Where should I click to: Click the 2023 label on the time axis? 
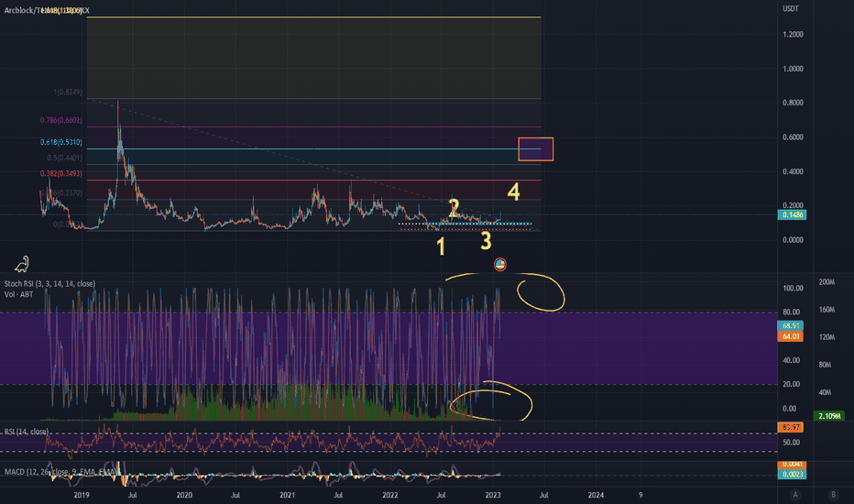click(x=493, y=495)
